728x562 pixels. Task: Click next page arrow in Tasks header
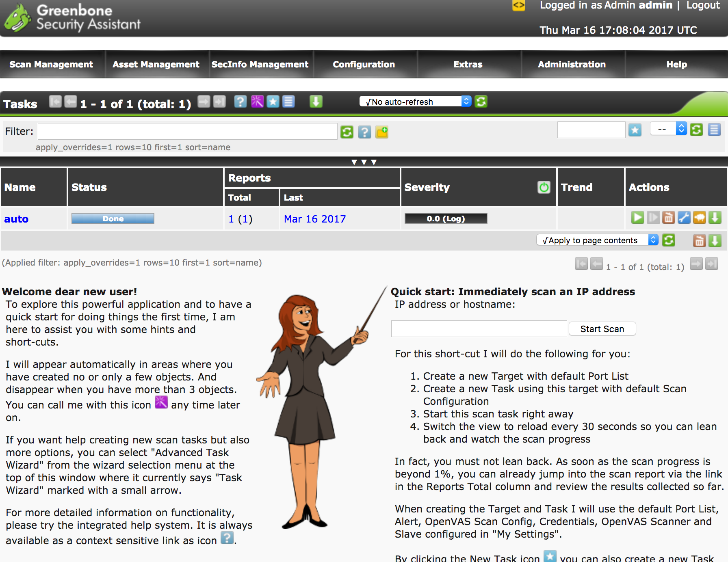pos(204,102)
